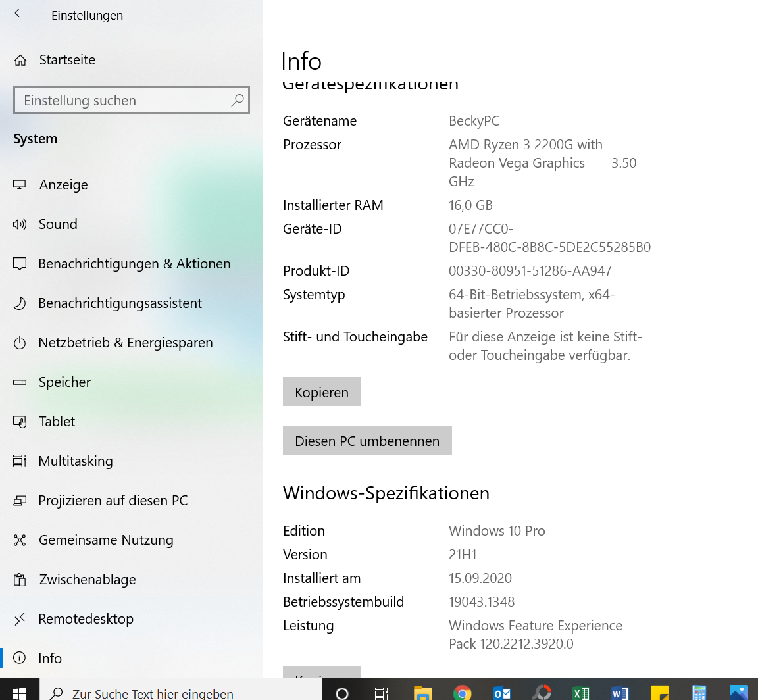This screenshot has height=700, width=758.
Task: Open File Explorer from the taskbar
Action: pyautogui.click(x=422, y=692)
